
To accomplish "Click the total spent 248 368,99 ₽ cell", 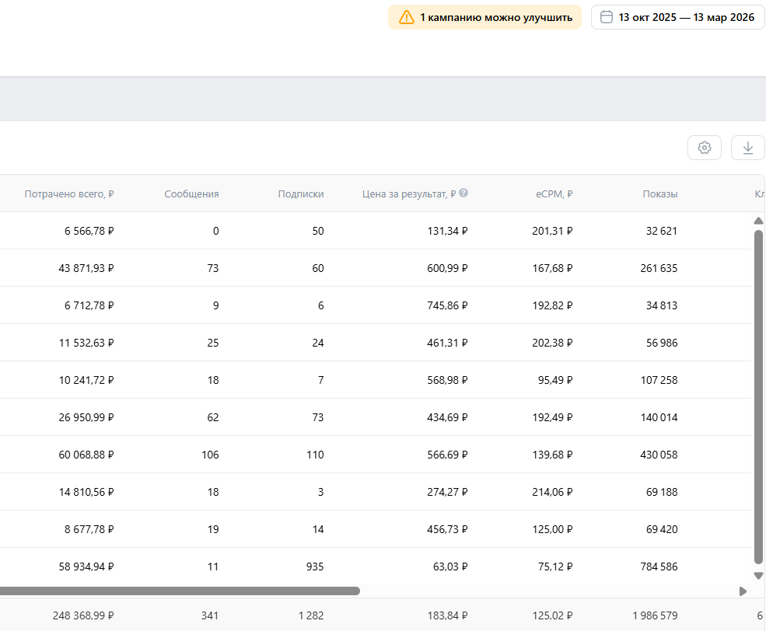I will (x=83, y=615).
